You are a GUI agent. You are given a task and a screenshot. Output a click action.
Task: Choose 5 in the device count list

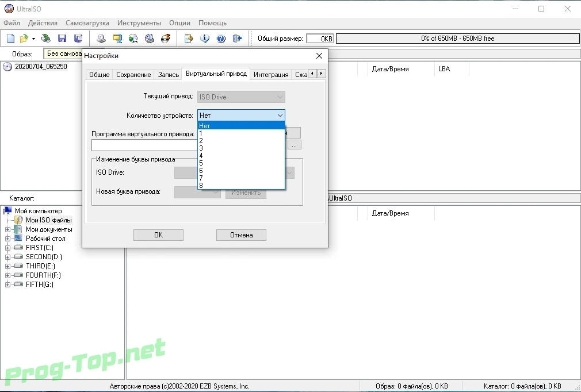click(x=241, y=163)
